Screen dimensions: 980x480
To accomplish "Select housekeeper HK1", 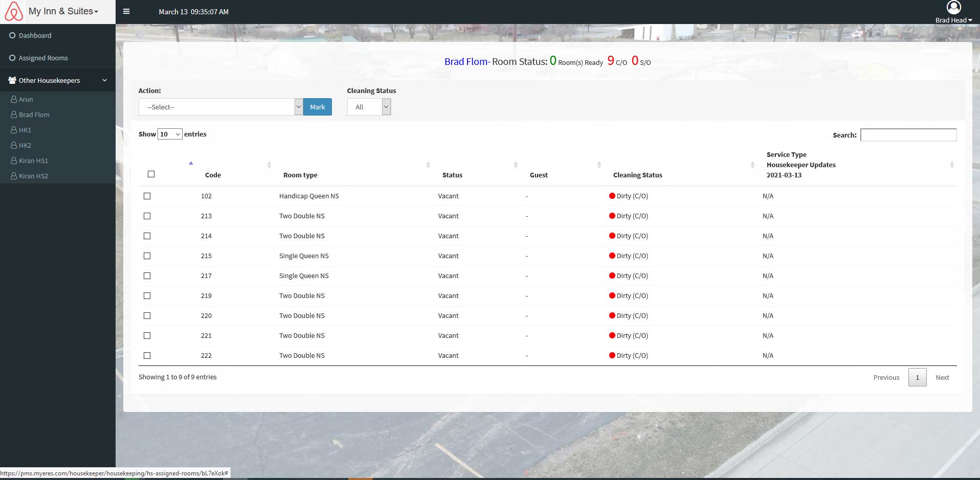I will (25, 130).
